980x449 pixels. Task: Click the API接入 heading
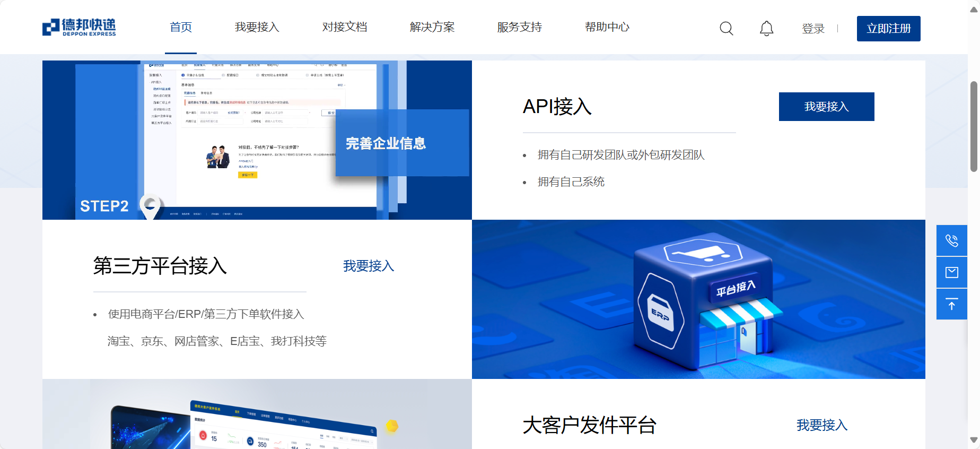(557, 107)
